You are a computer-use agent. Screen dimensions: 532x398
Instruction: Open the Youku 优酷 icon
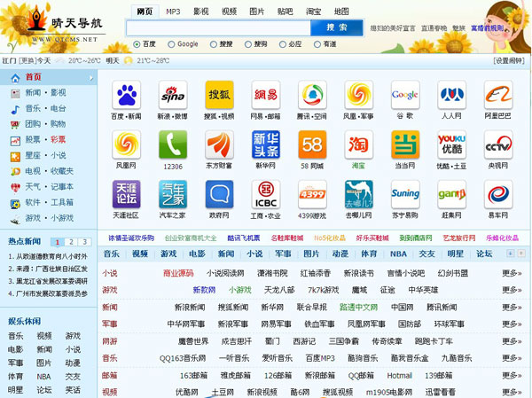(451, 144)
